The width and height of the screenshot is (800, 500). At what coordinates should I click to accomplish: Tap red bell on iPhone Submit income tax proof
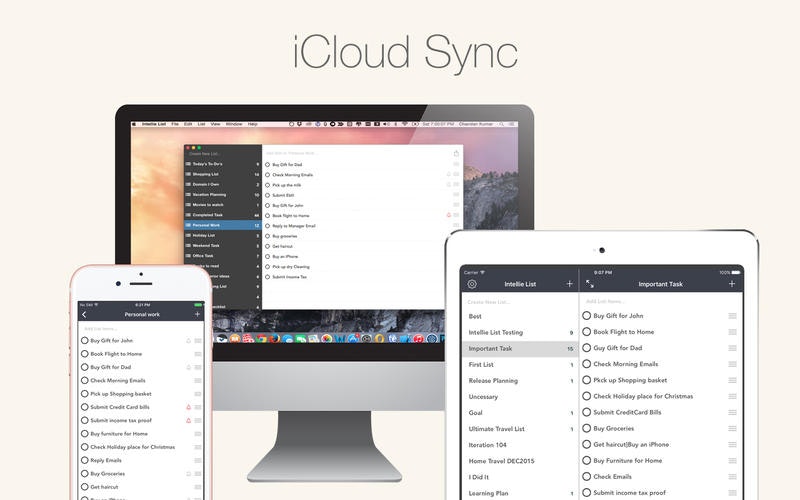coord(188,420)
